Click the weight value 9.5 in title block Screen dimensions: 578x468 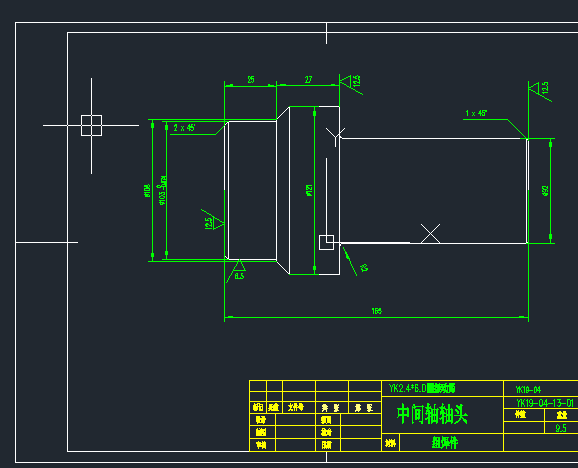[561, 428]
